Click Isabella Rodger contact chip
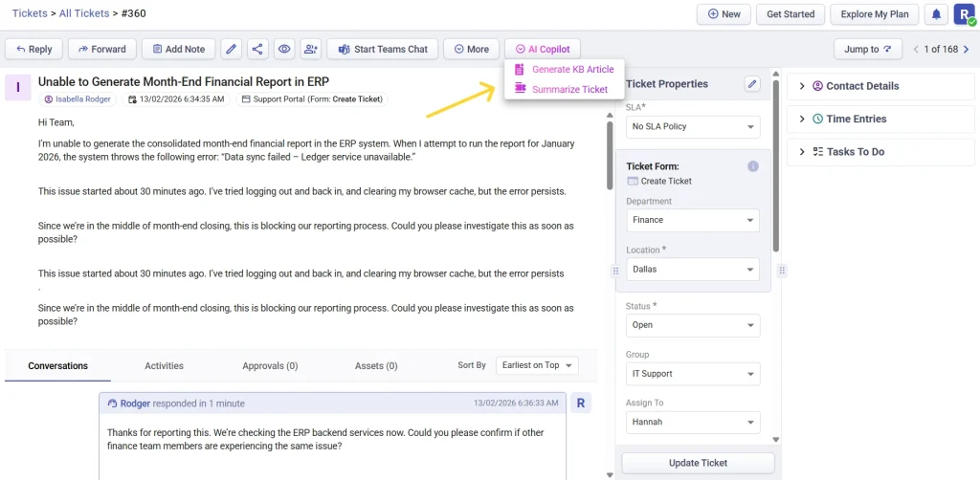Image resolution: width=980 pixels, height=480 pixels. [78, 99]
